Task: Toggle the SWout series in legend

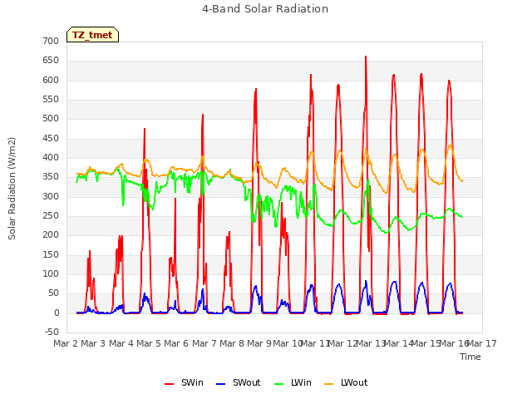Action: [x=238, y=382]
